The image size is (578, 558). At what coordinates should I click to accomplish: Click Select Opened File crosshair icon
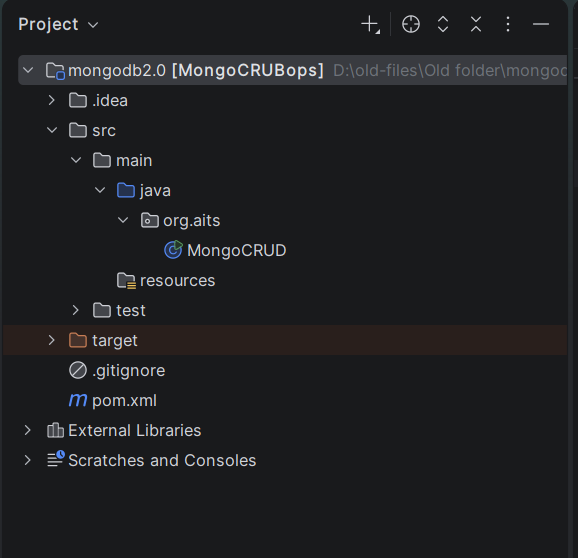click(411, 25)
